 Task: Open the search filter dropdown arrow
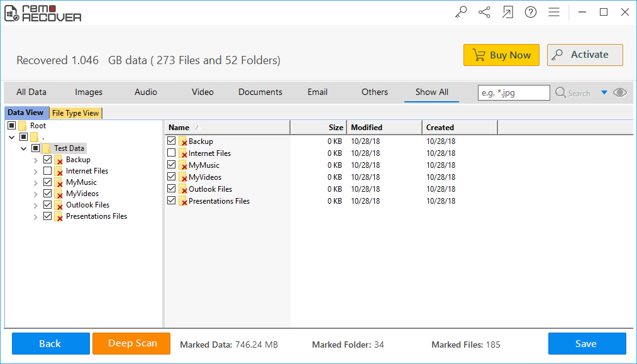click(x=606, y=92)
